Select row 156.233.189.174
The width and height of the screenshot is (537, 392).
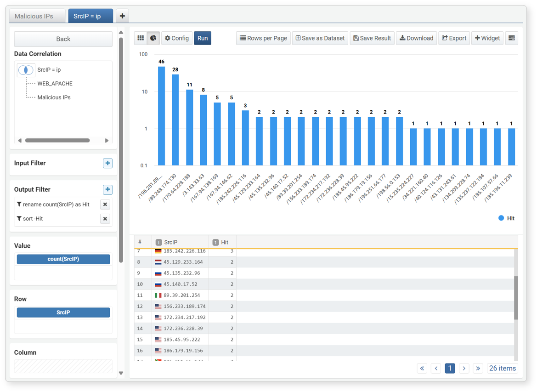pyautogui.click(x=324, y=307)
